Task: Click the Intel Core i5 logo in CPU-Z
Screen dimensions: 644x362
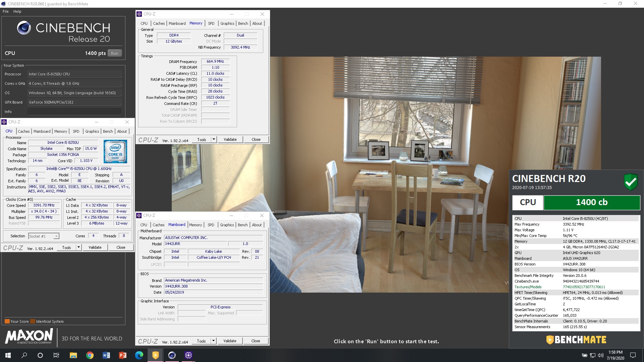Action: [x=115, y=152]
